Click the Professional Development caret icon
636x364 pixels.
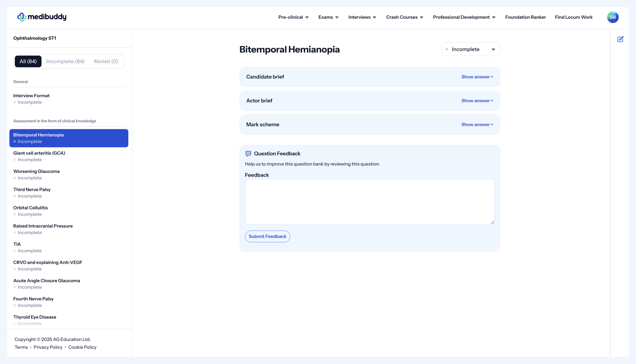[494, 17]
